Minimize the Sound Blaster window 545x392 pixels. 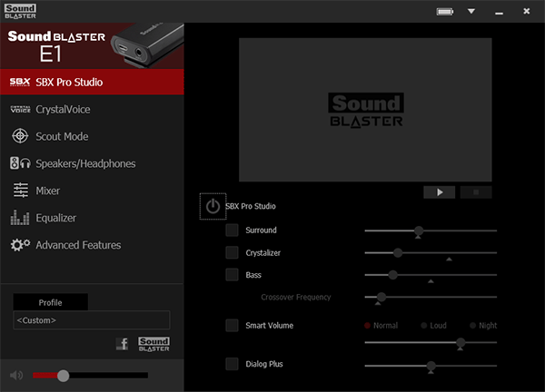499,12
